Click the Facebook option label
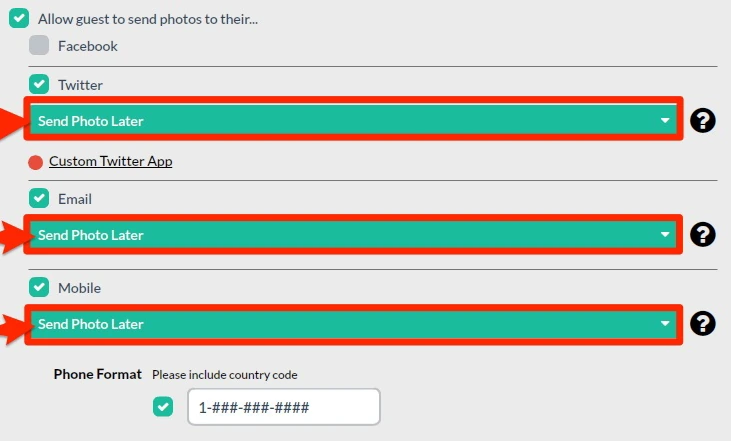Viewport: 731px width, 441px height. (88, 46)
